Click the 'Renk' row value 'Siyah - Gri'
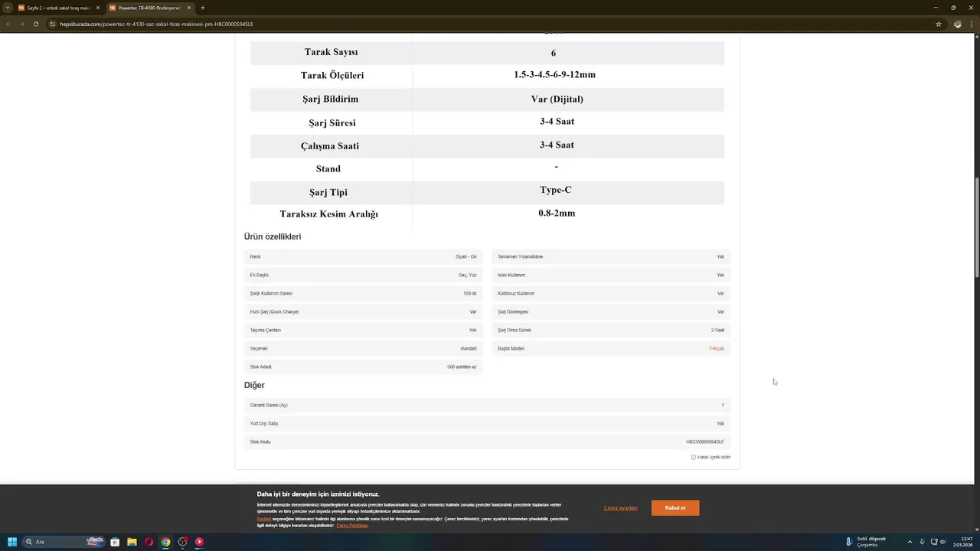This screenshot has width=980, height=551. 465,256
